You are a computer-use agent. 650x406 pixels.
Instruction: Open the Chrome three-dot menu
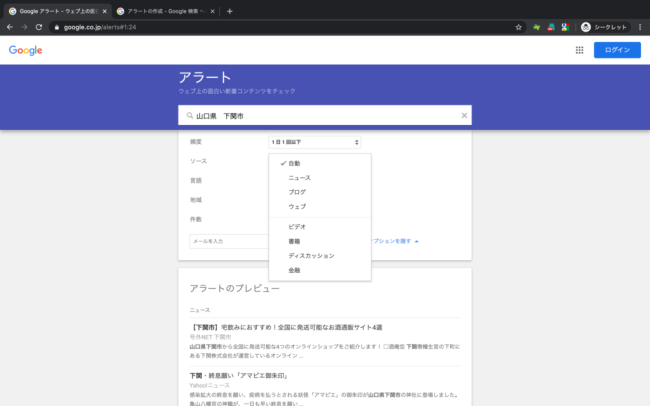click(x=640, y=27)
